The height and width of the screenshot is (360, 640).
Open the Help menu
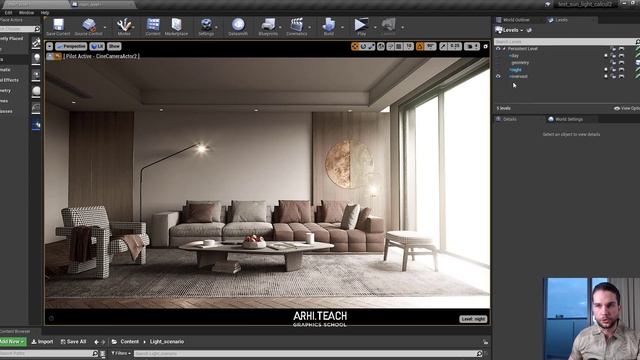[x=45, y=13]
